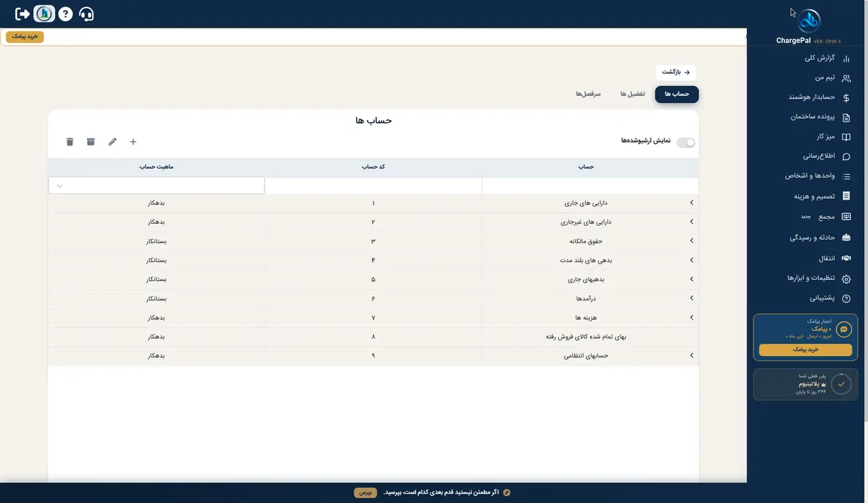Screen dimensions: 868x503
Task: Click خرید پیامک button in sidebar card
Action: point(806,350)
